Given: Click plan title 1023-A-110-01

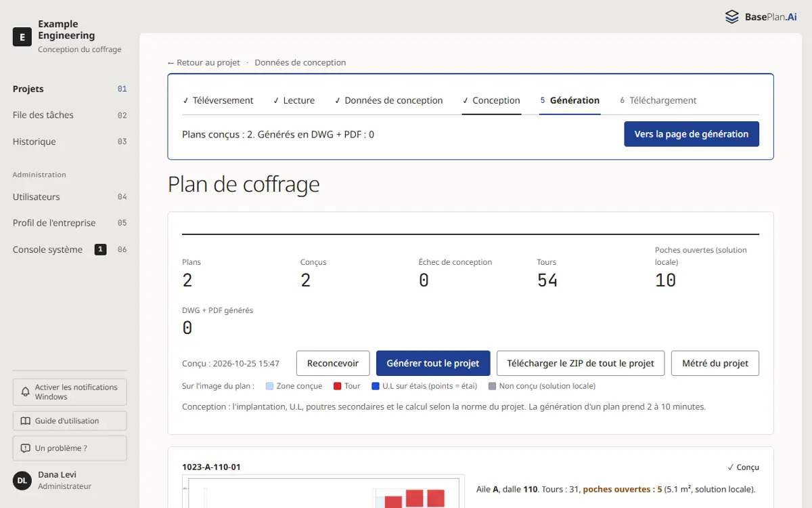Looking at the screenshot, I should (x=211, y=467).
